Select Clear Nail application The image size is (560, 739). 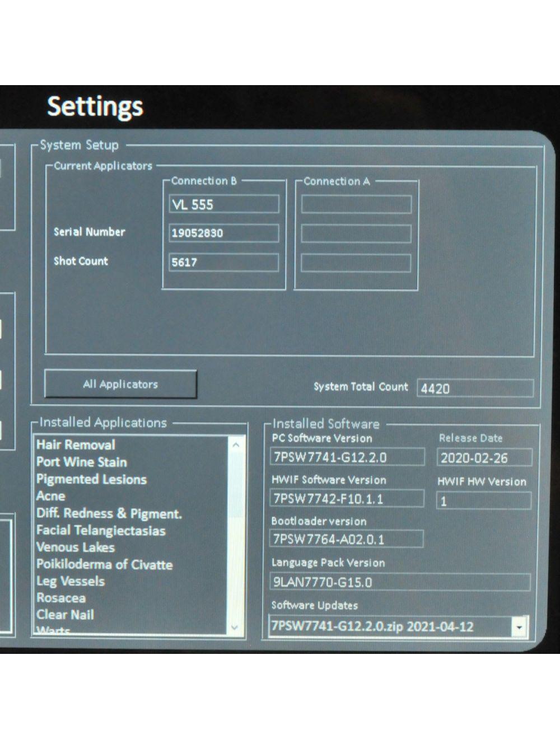point(65,615)
